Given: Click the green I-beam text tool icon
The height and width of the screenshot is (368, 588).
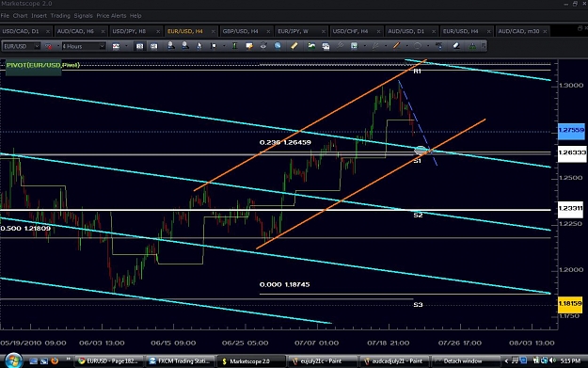Looking at the screenshot, I should pyautogui.click(x=235, y=46).
